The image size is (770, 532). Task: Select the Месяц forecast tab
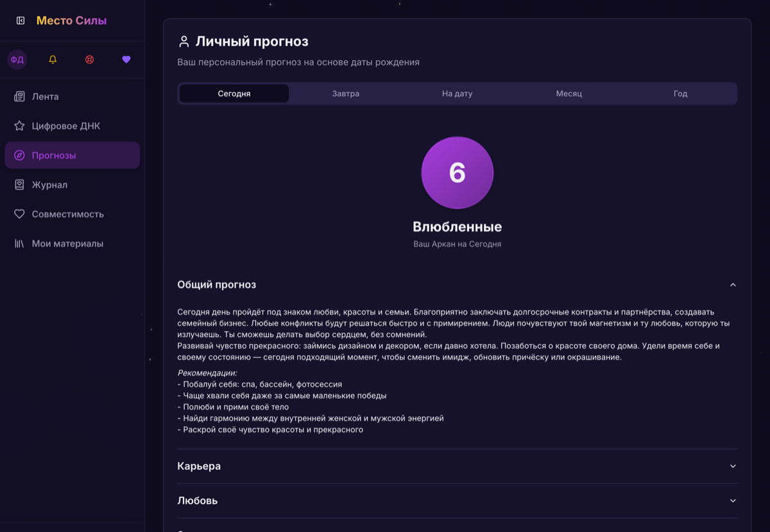569,94
